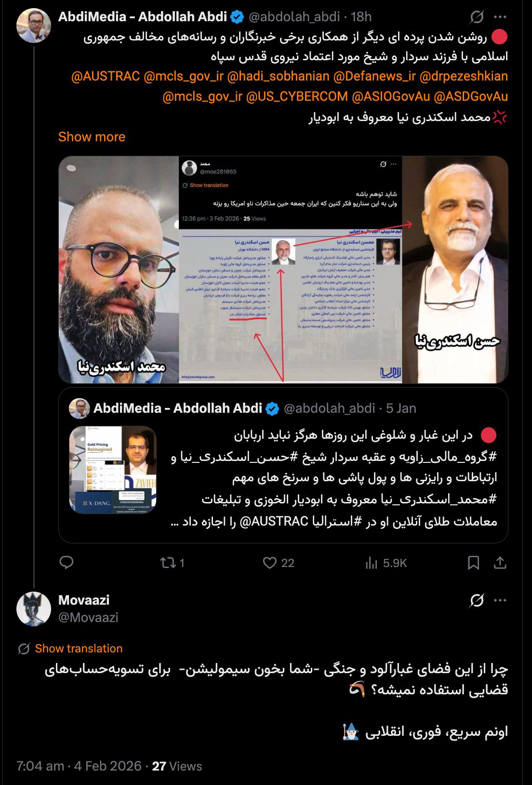This screenshot has width=532, height=785.
Task: Open the @Movaazi handle
Action: [88, 618]
